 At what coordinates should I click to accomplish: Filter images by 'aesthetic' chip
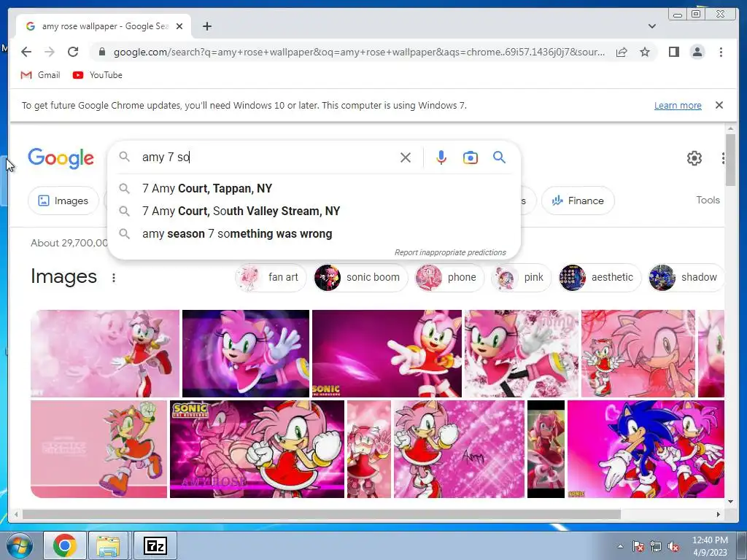[600, 277]
